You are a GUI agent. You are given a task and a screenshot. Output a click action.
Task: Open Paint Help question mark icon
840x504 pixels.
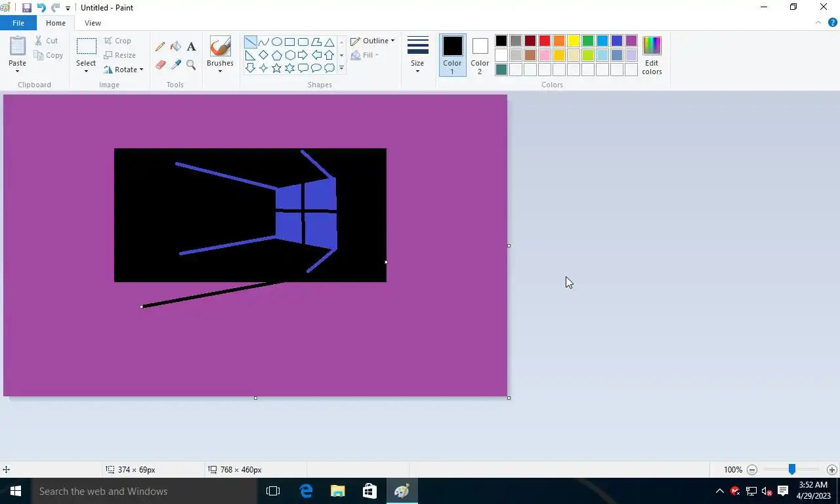(x=833, y=22)
